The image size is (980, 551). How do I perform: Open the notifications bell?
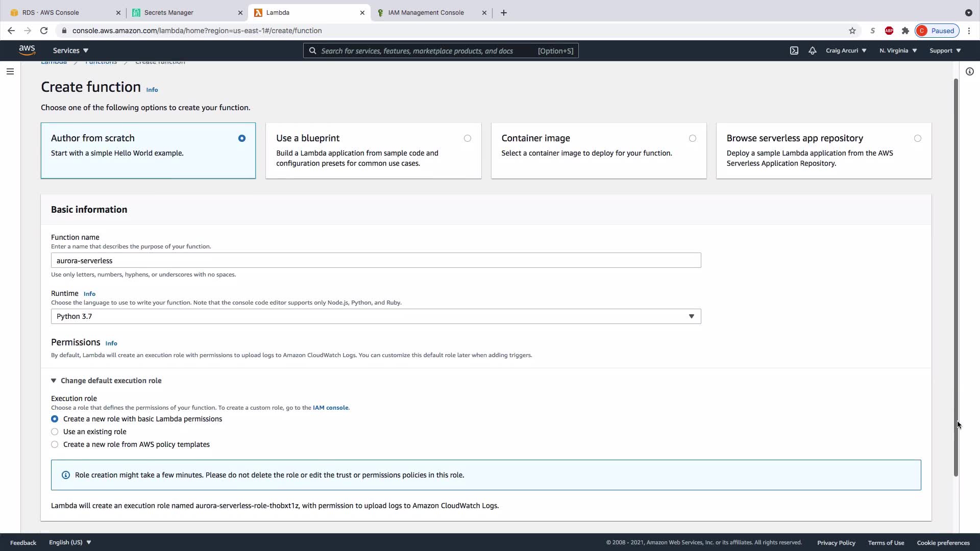click(812, 51)
